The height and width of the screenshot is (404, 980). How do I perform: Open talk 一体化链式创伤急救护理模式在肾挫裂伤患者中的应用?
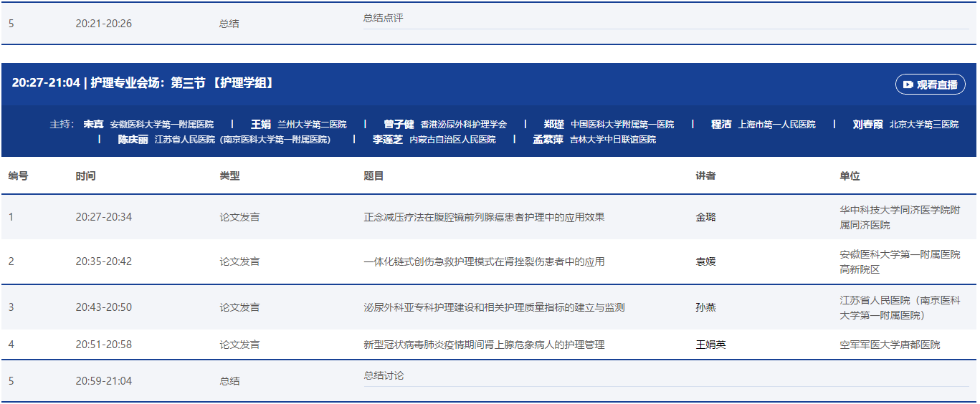(x=484, y=262)
